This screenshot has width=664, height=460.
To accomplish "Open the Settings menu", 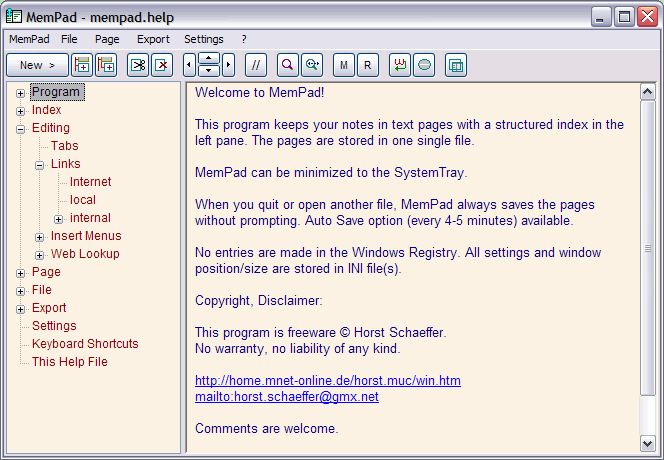I will pyautogui.click(x=204, y=39).
